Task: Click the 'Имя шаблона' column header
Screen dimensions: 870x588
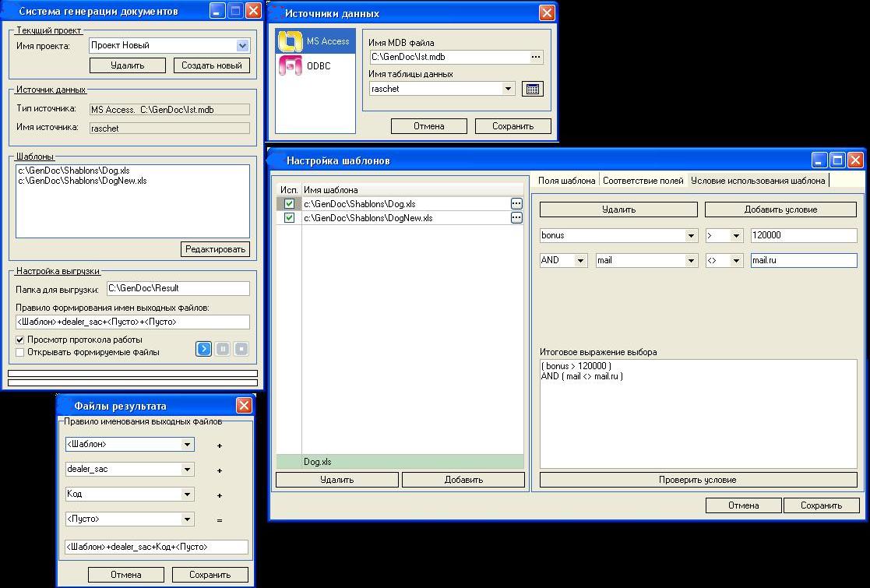Action: pyautogui.click(x=412, y=190)
